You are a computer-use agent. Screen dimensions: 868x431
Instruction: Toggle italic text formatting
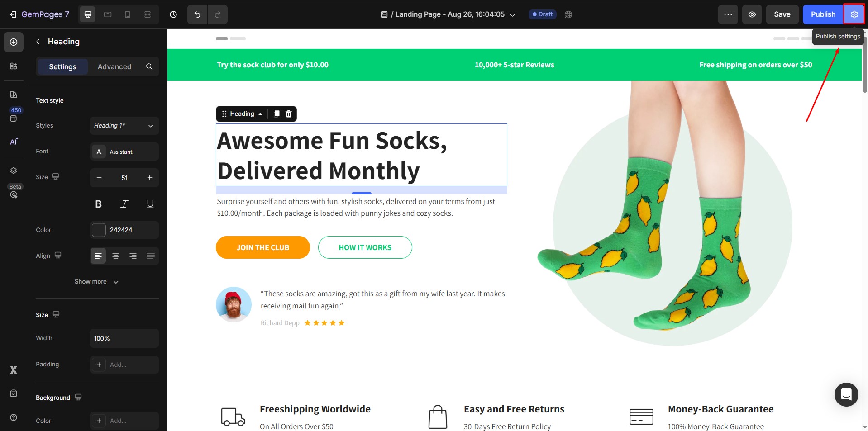pos(124,204)
